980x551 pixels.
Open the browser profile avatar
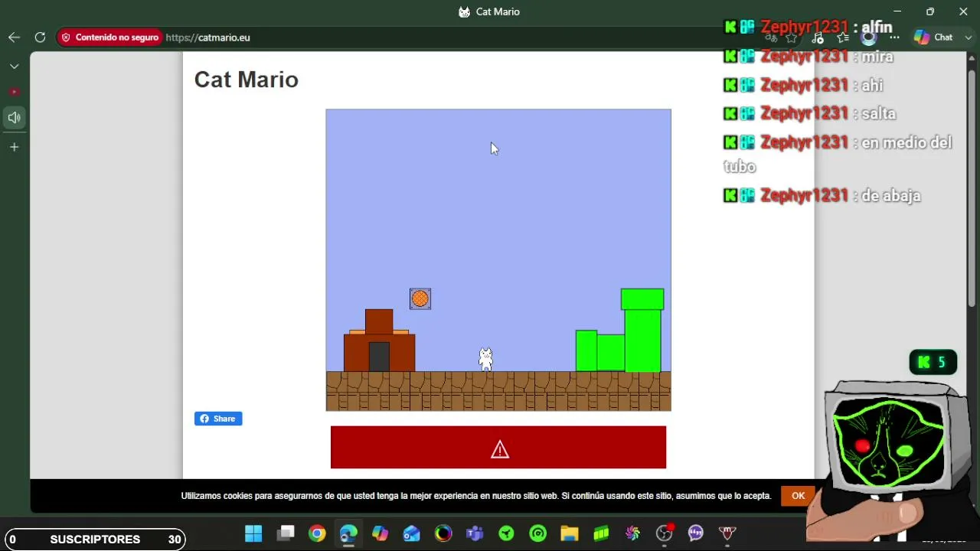(x=868, y=37)
